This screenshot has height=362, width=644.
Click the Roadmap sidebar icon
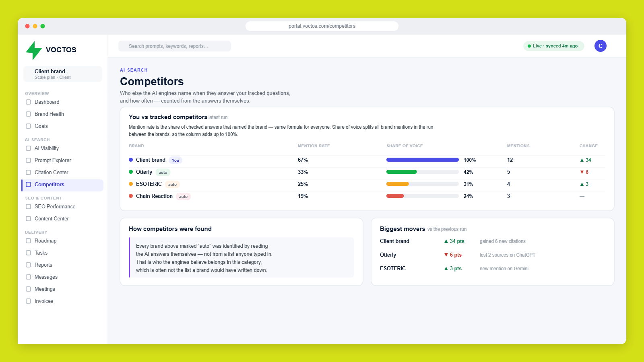pos(28,241)
